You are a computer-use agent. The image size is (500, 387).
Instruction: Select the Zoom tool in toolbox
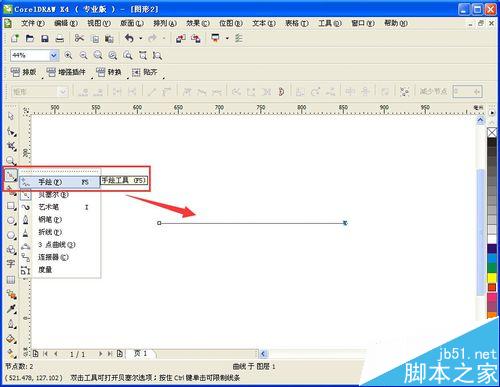click(11, 161)
